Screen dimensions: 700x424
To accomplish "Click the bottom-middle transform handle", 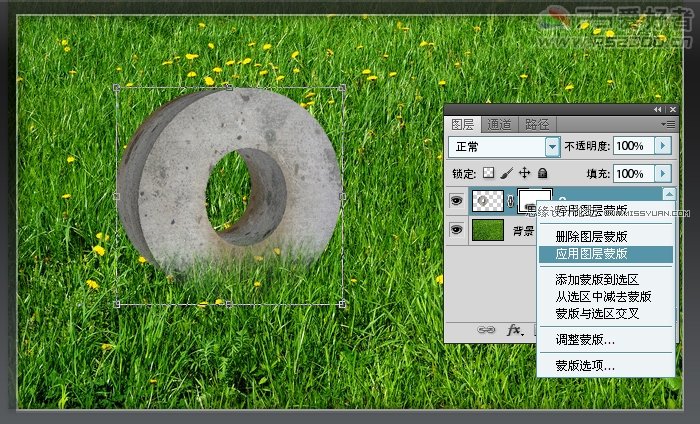I will tap(229, 304).
